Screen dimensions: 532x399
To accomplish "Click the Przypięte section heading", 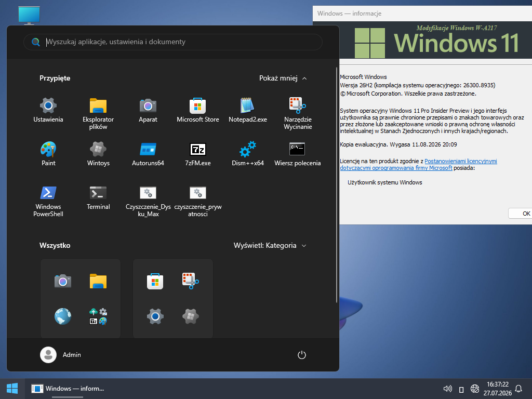I will pyautogui.click(x=55, y=78).
